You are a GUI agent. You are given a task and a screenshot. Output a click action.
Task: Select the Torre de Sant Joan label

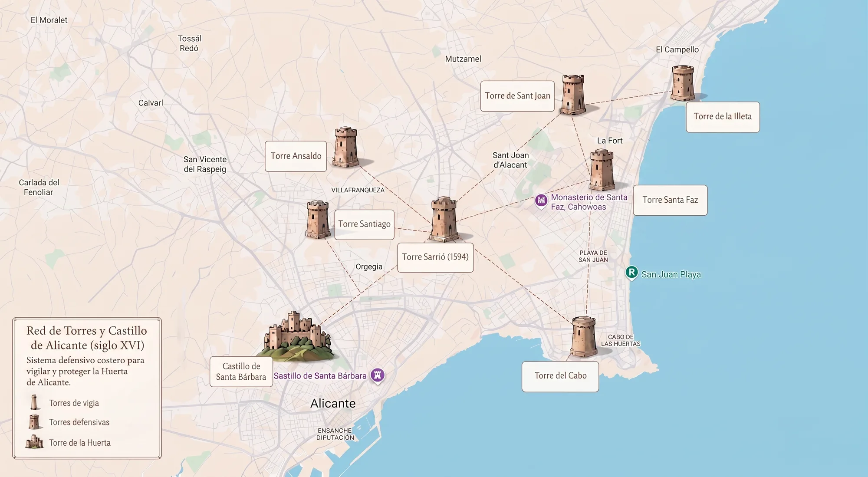(517, 96)
